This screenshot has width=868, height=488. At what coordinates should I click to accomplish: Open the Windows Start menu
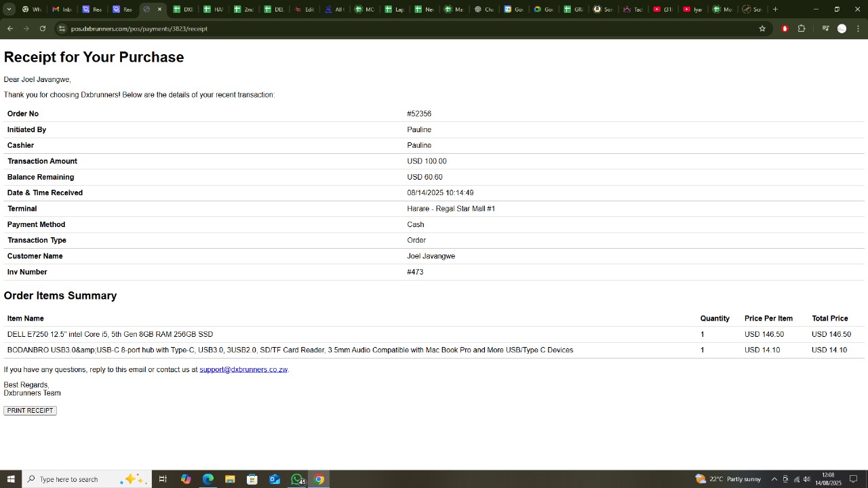click(11, 479)
